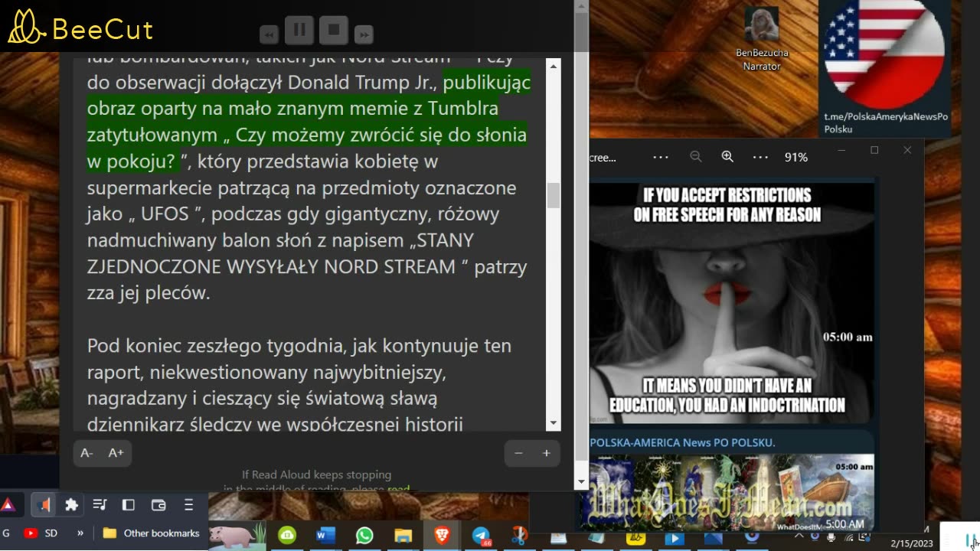Click the highlighted 'publikując' text
This screenshot has width=980, height=551.
487,82
